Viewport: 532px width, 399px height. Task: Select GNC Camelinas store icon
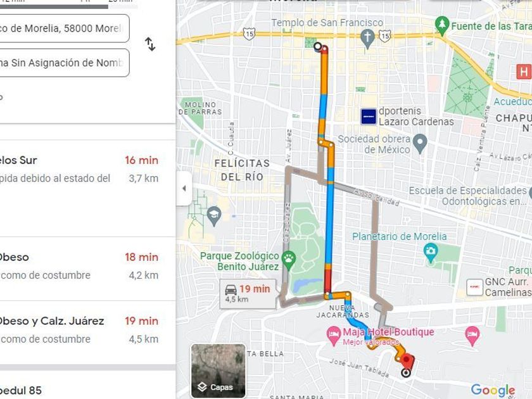[x=474, y=287]
